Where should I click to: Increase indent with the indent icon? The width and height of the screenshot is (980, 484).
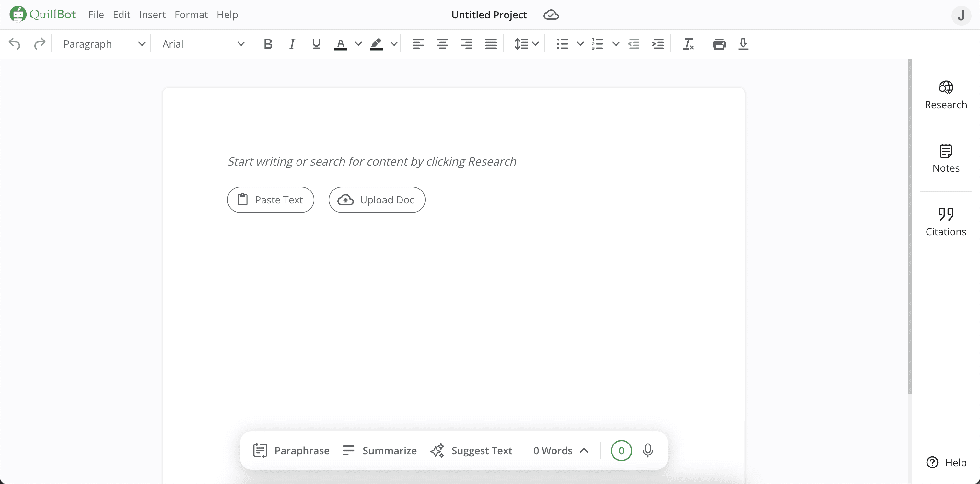(x=658, y=44)
